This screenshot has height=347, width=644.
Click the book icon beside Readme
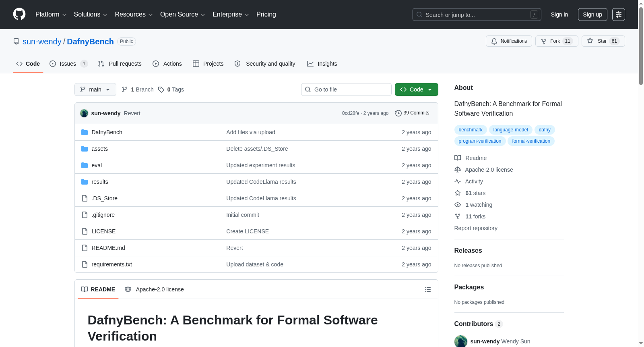[458, 158]
